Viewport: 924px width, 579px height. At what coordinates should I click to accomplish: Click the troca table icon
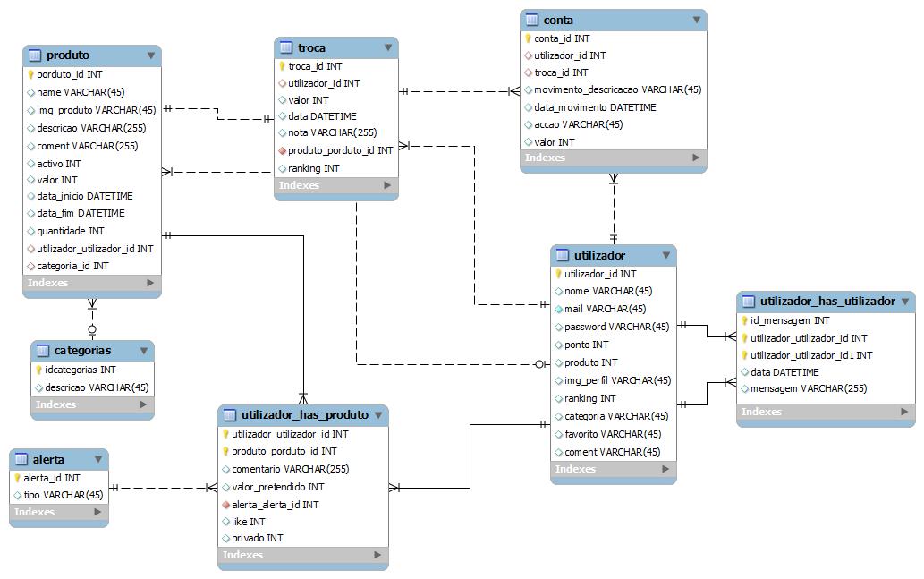(x=286, y=47)
